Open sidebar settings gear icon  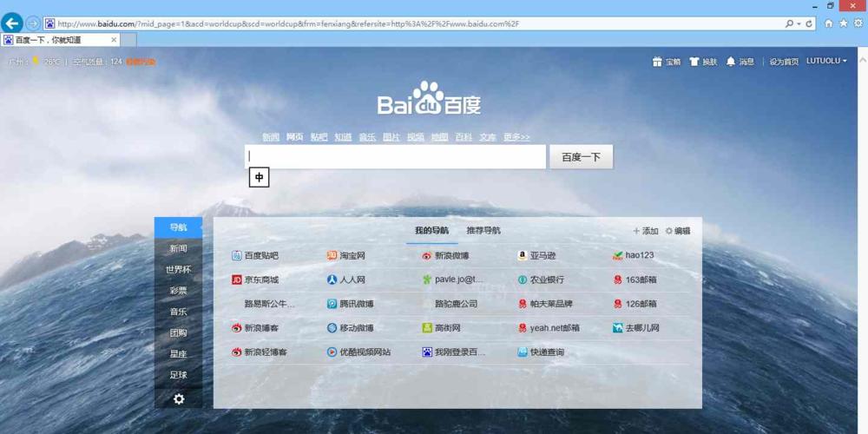[x=179, y=398]
